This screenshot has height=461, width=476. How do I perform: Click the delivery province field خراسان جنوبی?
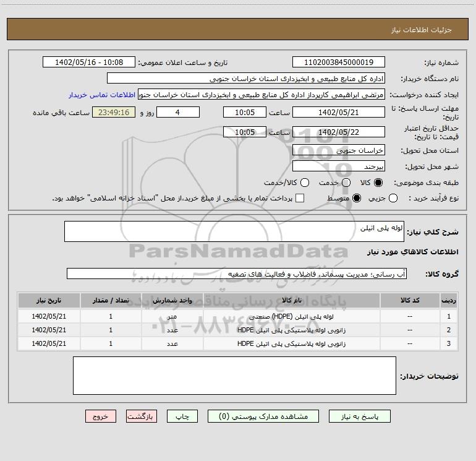coord(339,150)
